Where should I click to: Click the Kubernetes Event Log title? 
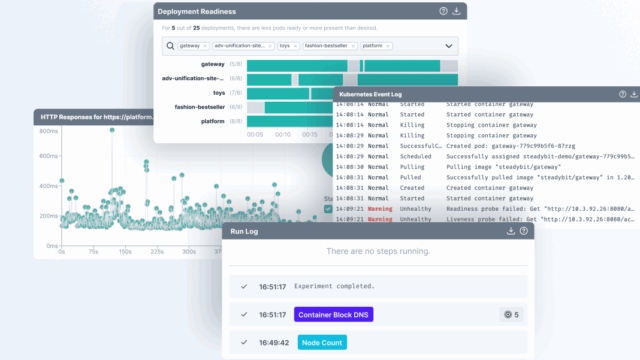pos(371,94)
